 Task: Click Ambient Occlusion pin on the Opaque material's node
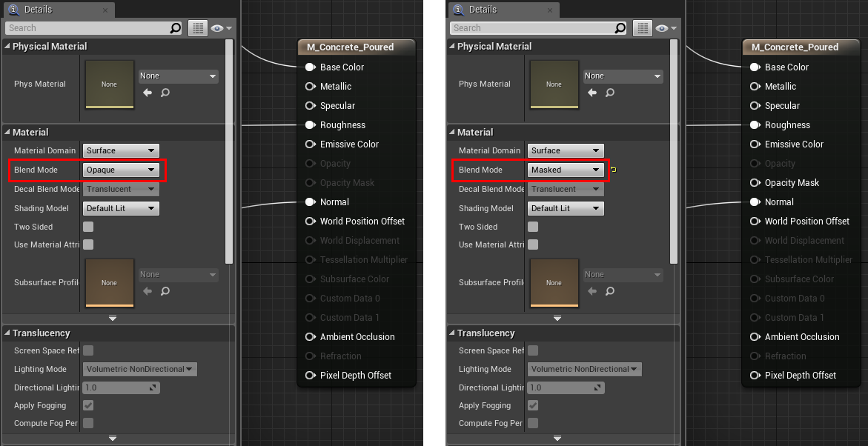click(x=310, y=337)
